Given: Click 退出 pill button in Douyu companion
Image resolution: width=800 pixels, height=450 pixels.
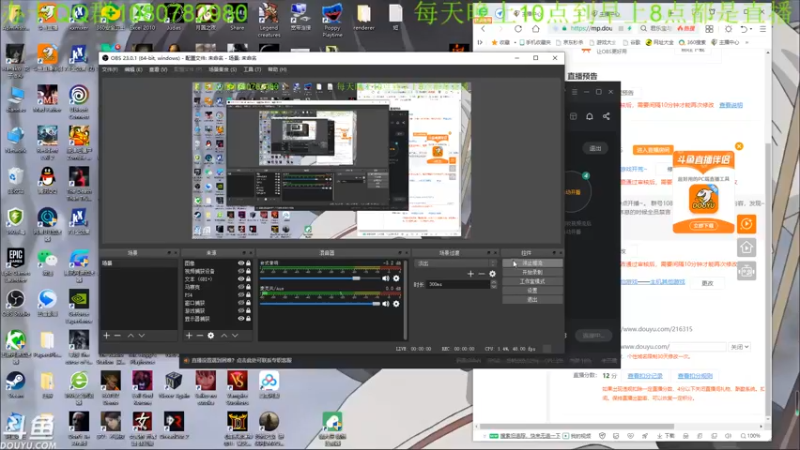Looking at the screenshot, I should pos(595,148).
